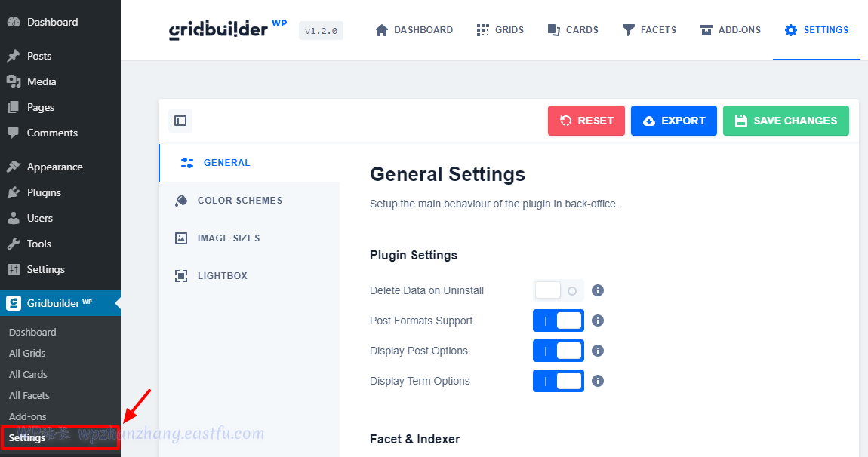Click the Add-ons icon in top navigation
The height and width of the screenshot is (457, 868).
point(707,29)
